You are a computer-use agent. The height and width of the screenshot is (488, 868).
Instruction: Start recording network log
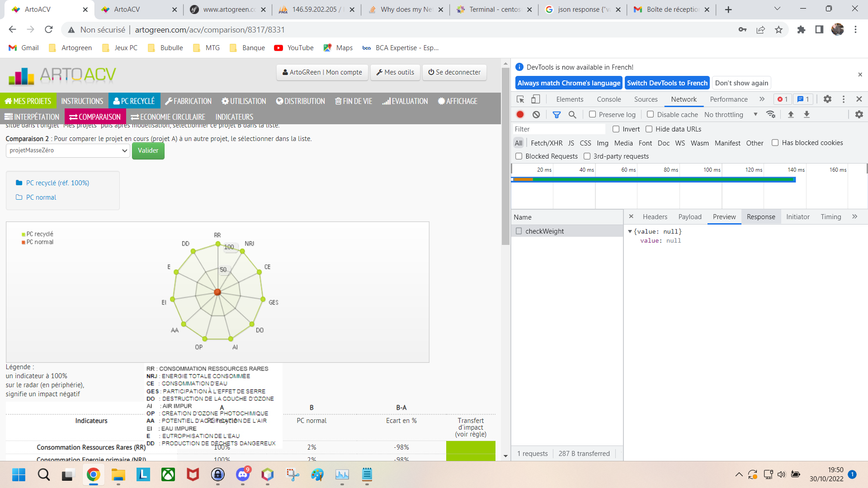pos(520,114)
